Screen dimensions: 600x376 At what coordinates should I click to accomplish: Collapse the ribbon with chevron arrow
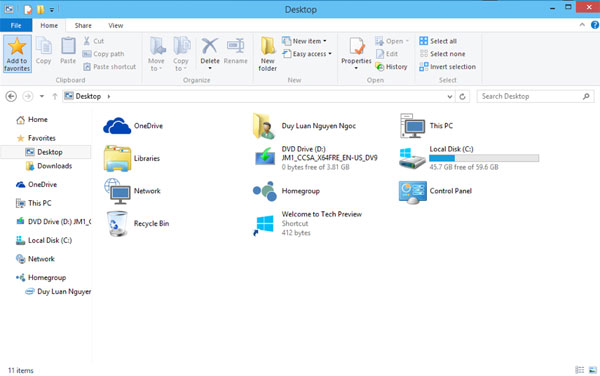click(x=582, y=25)
